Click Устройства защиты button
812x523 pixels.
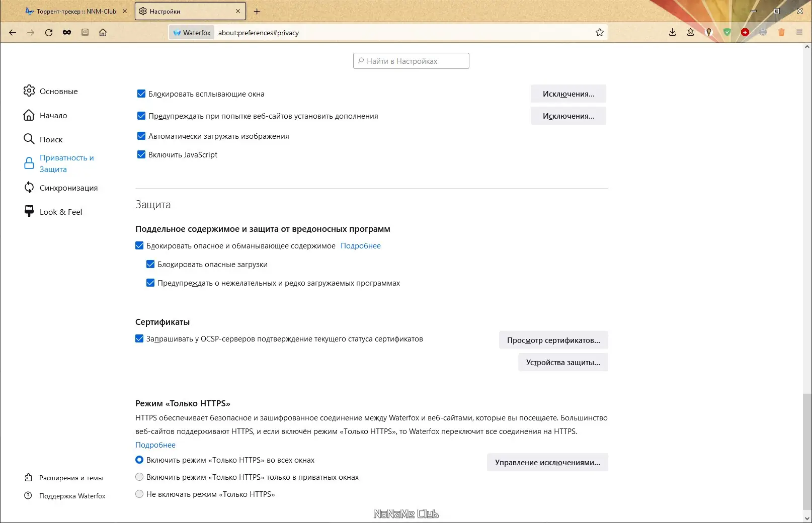(563, 362)
